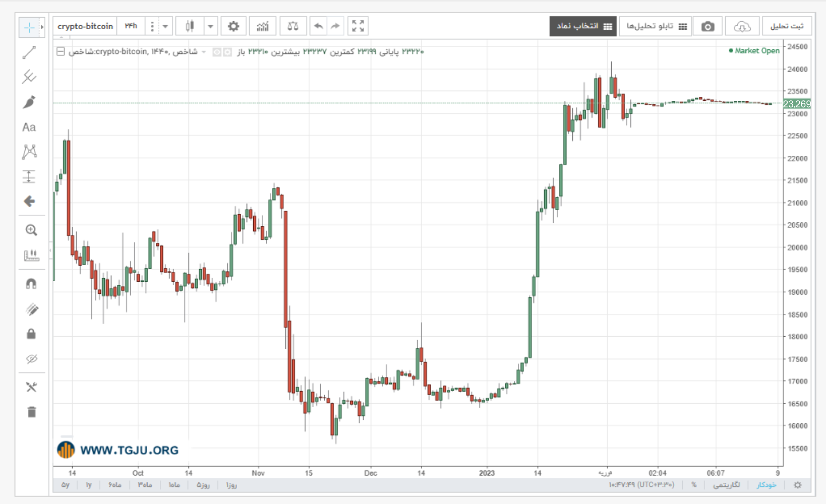
Task: Click the undo arrow
Action: pyautogui.click(x=318, y=26)
